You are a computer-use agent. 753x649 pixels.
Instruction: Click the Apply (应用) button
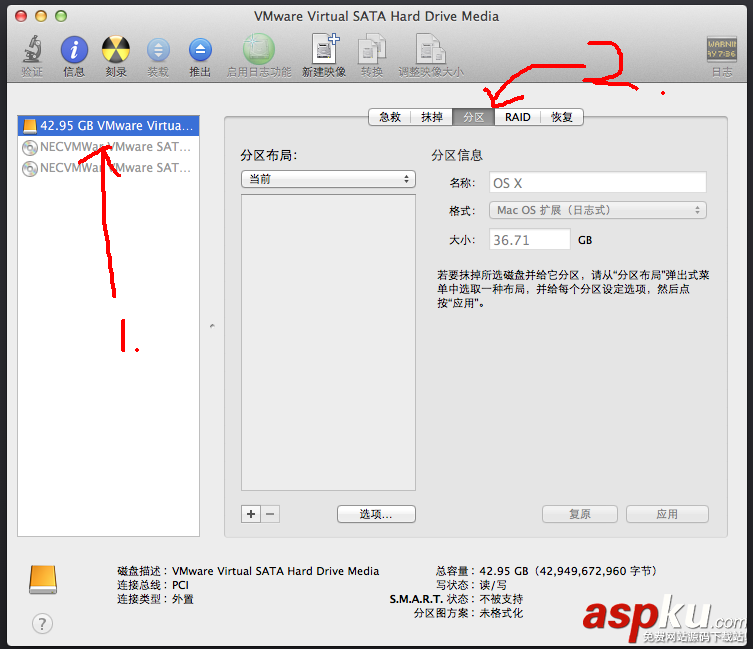[667, 514]
